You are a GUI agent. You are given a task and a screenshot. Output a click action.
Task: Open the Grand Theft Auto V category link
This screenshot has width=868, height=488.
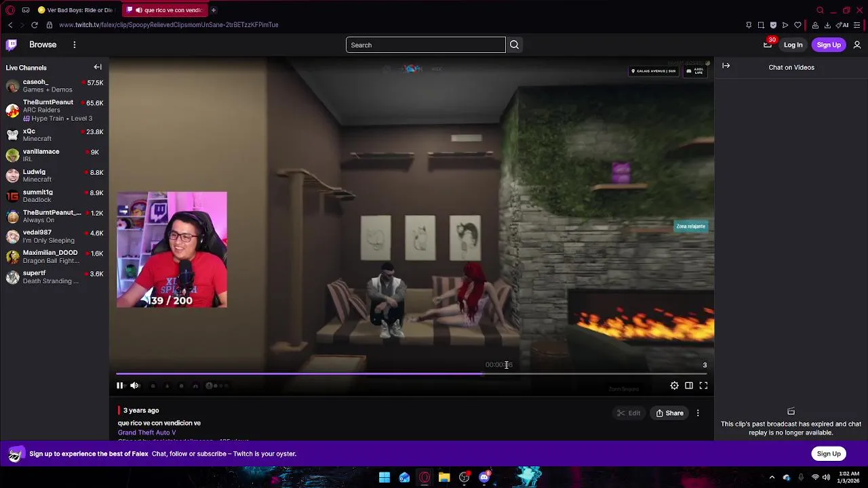click(x=146, y=432)
